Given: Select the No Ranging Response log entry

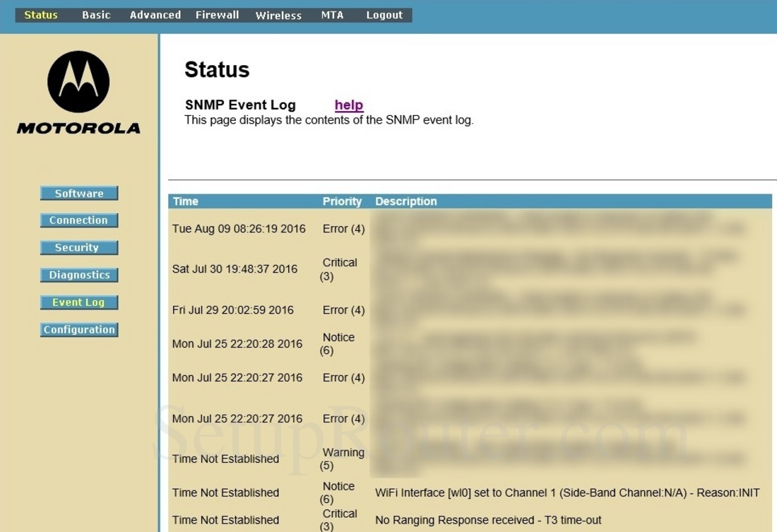Looking at the screenshot, I should pyautogui.click(x=488, y=520).
